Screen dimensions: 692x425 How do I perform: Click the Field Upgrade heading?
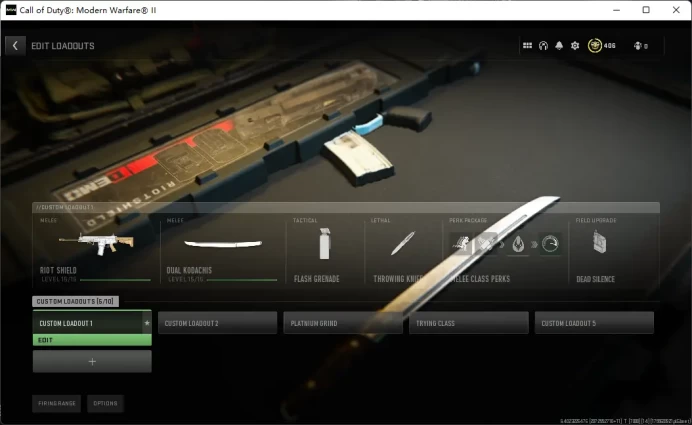[x=596, y=220]
